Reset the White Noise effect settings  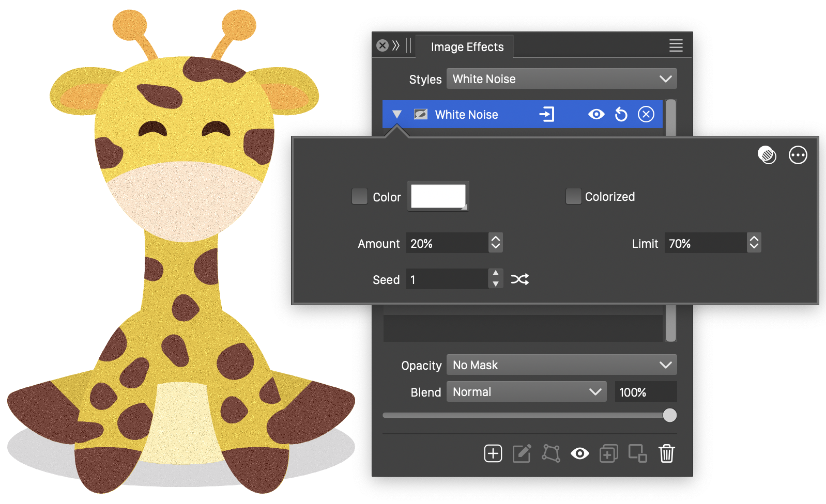(621, 114)
